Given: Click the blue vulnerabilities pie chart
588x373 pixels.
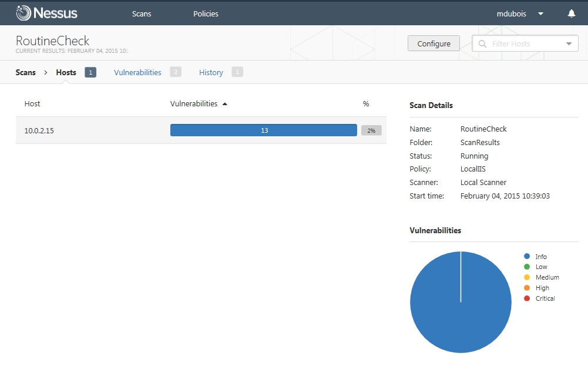Looking at the screenshot, I should coord(461,302).
